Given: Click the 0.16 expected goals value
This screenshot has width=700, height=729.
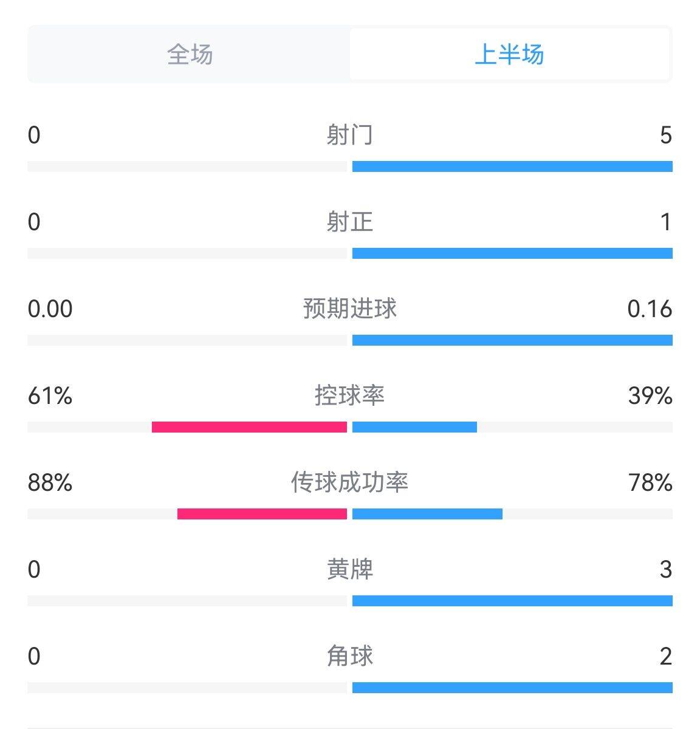Looking at the screenshot, I should click(x=650, y=309).
